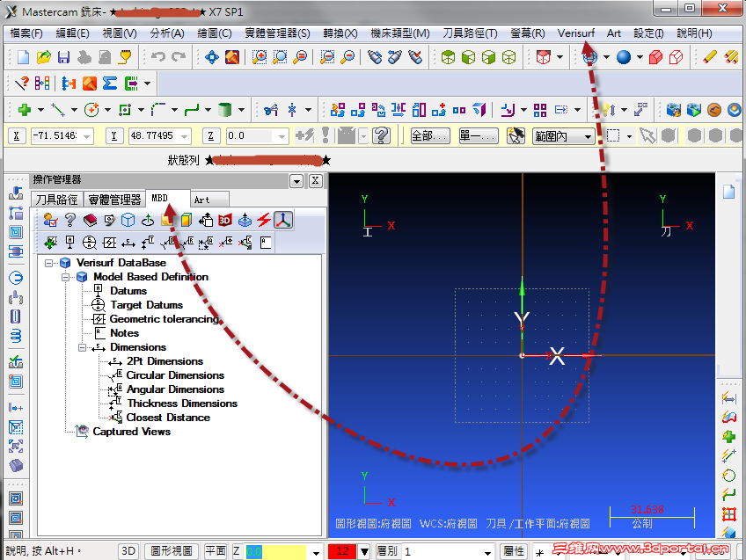Collapse the Model Based Definition node
This screenshot has height=560, width=746.
tap(66, 277)
